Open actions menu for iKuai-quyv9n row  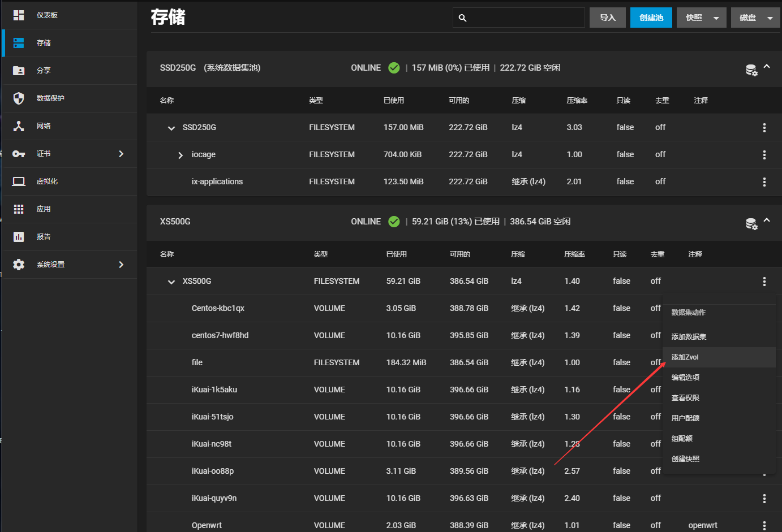(764, 499)
